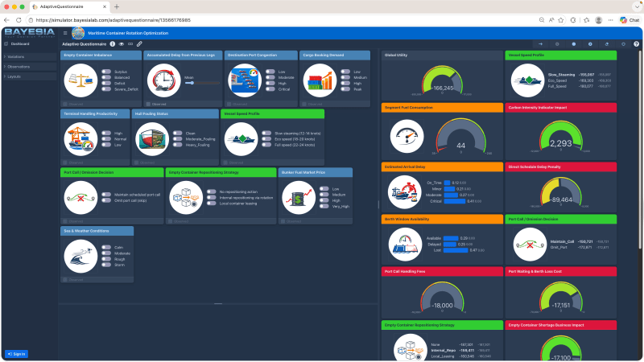Click the Port Call / Omission Decision route image on the left

pyautogui.click(x=80, y=197)
